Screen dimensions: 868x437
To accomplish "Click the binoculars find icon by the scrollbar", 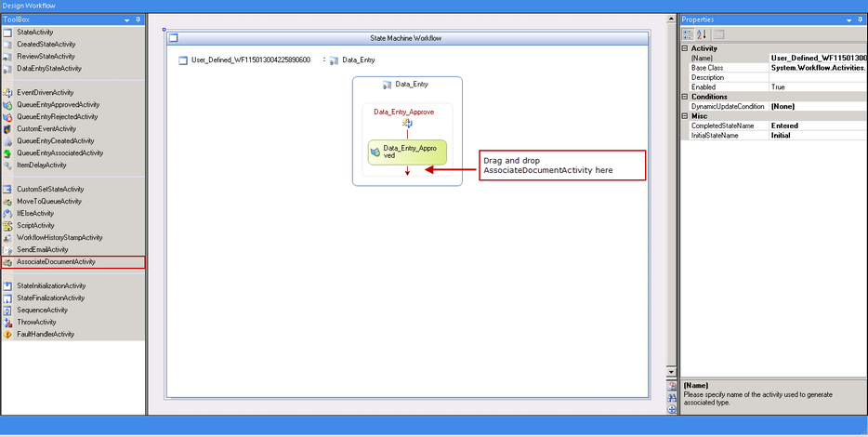I will click(x=672, y=397).
